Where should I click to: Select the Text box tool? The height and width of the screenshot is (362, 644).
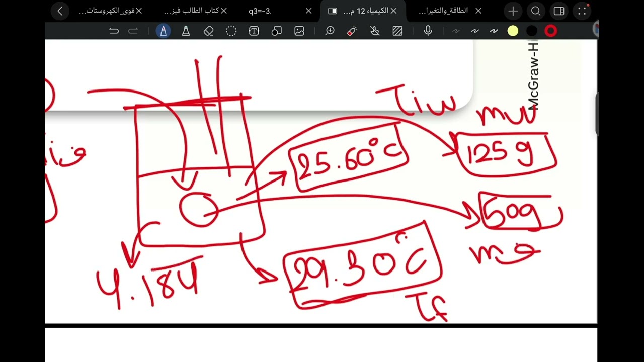254,31
